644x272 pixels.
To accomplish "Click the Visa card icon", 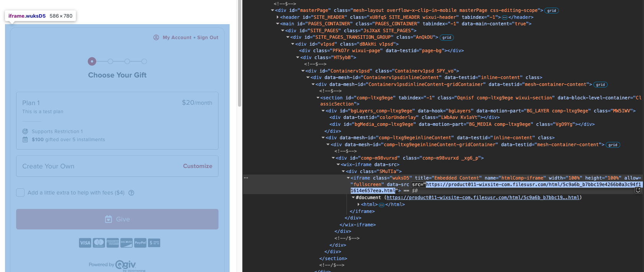I will point(85,243).
